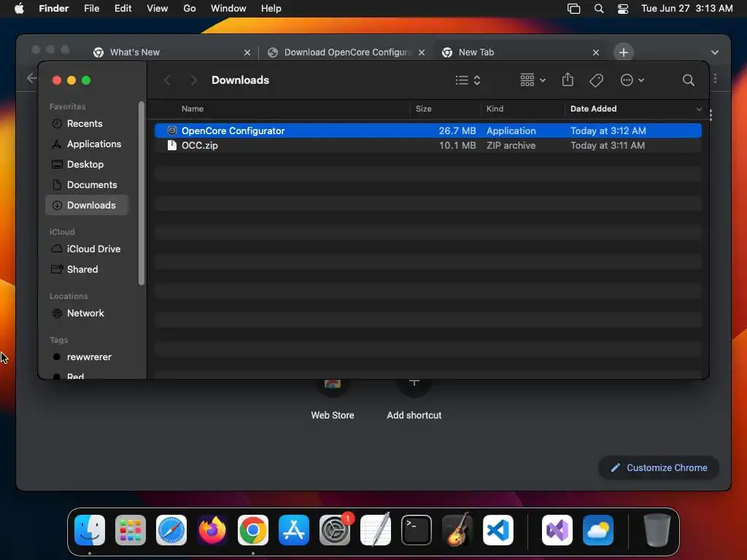This screenshot has height=560, width=747.
Task: Toggle sort direction chevron on Date Added
Action: pos(699,109)
